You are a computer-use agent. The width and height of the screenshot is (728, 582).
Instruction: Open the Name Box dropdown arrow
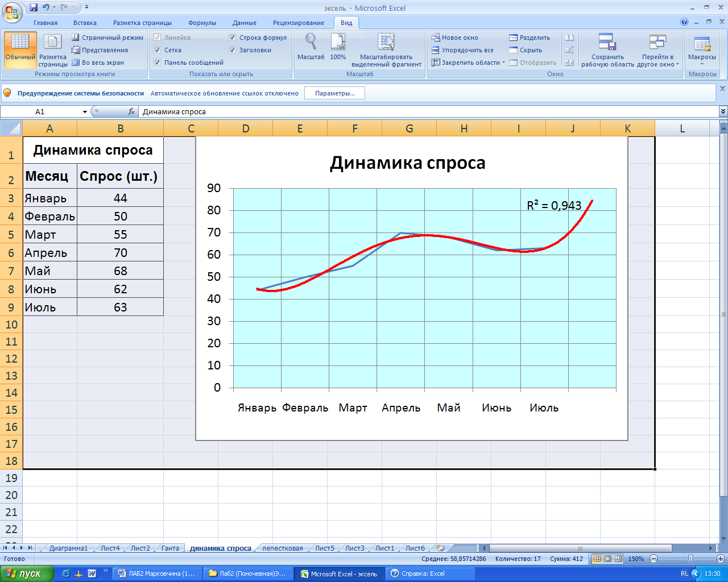(85, 112)
